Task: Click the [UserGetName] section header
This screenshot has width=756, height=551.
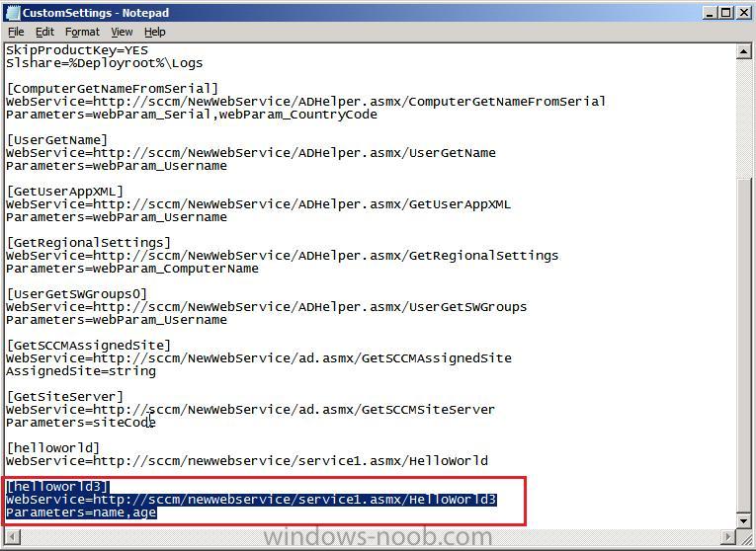Action: click(57, 140)
